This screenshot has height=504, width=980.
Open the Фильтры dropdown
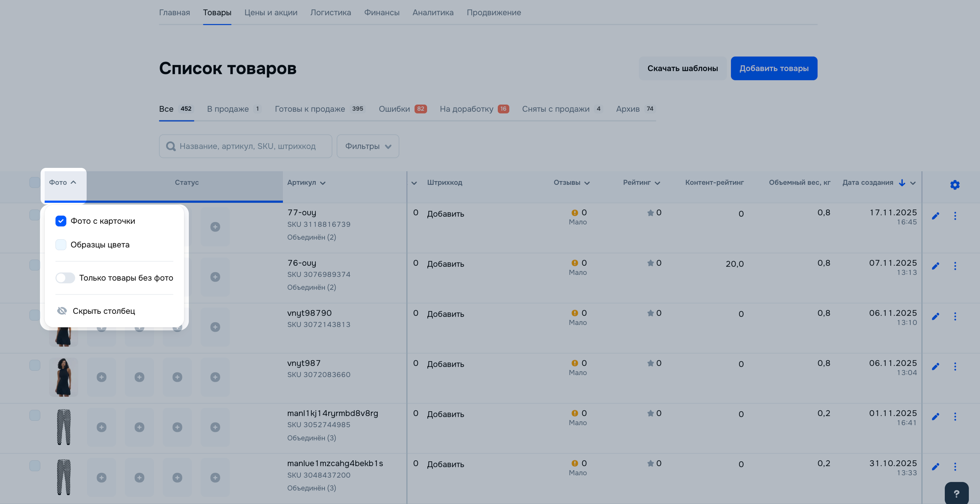pos(367,146)
